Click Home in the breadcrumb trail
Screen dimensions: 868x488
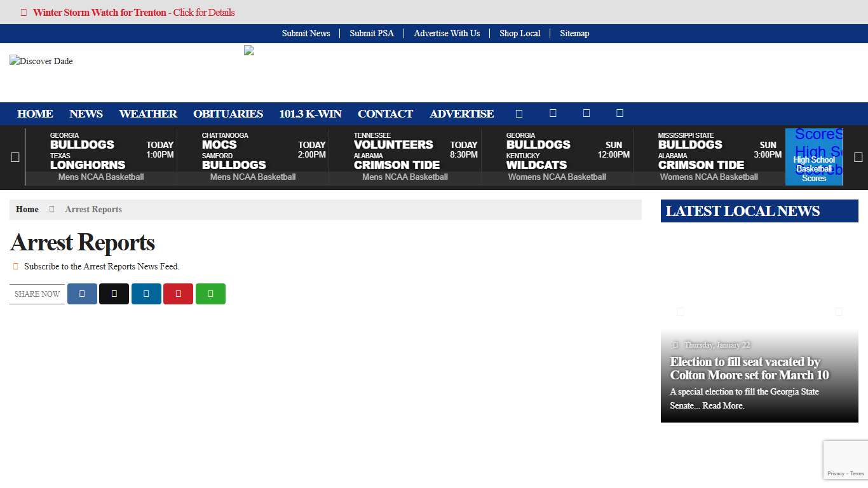27,209
